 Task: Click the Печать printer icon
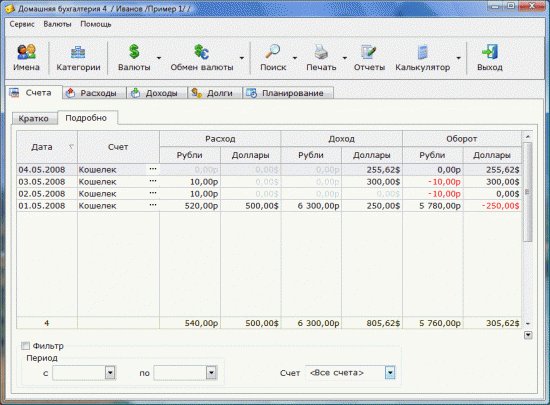pos(321,52)
